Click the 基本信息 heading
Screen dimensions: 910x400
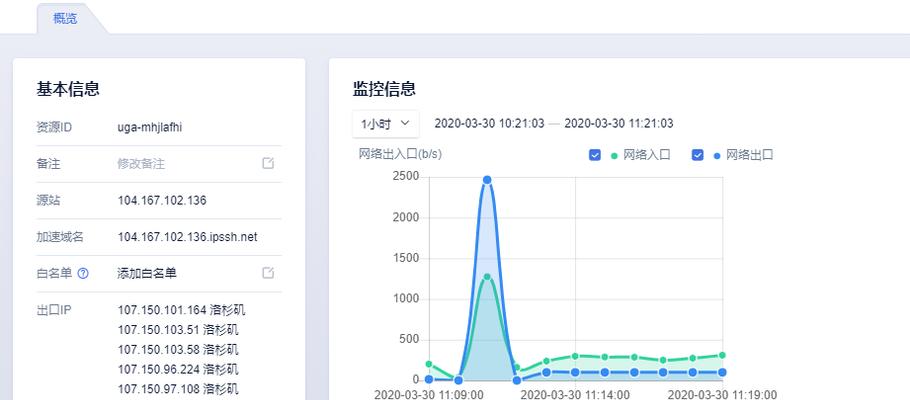(68, 89)
